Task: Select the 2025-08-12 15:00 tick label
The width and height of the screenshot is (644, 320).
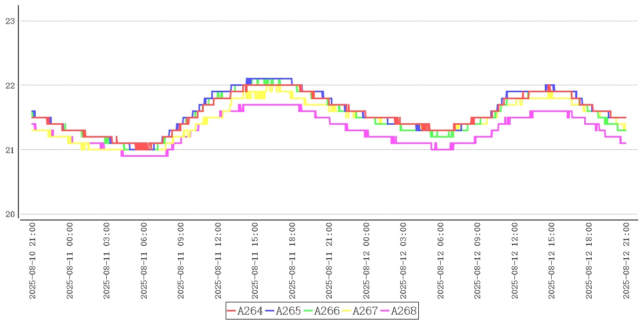Action: pyautogui.click(x=552, y=261)
